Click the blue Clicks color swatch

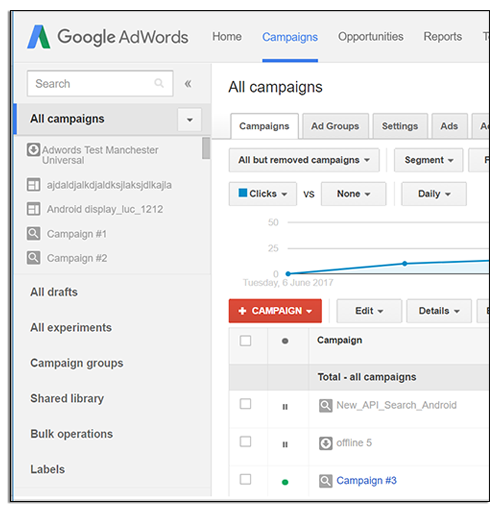tap(243, 193)
